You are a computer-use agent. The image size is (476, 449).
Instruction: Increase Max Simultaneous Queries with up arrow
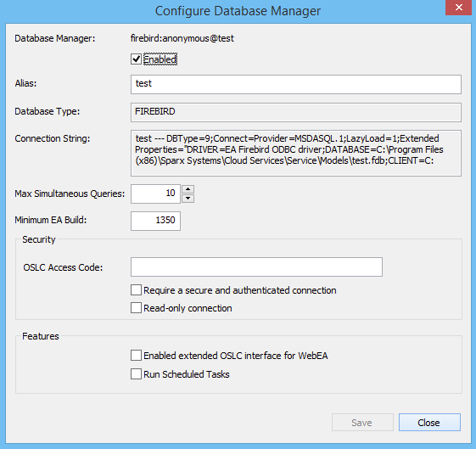pos(188,189)
